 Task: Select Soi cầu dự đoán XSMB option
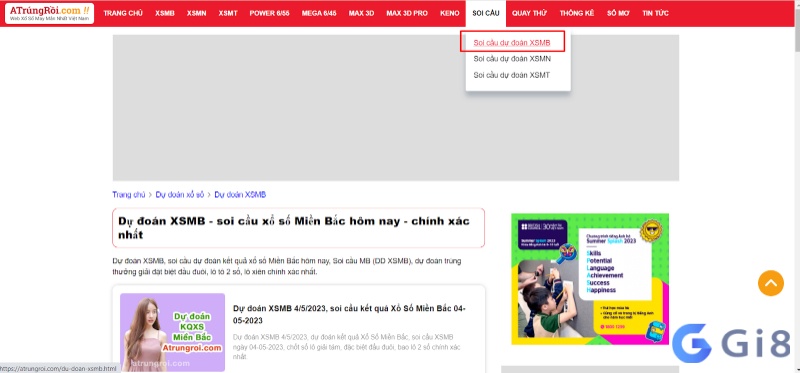[x=512, y=42]
